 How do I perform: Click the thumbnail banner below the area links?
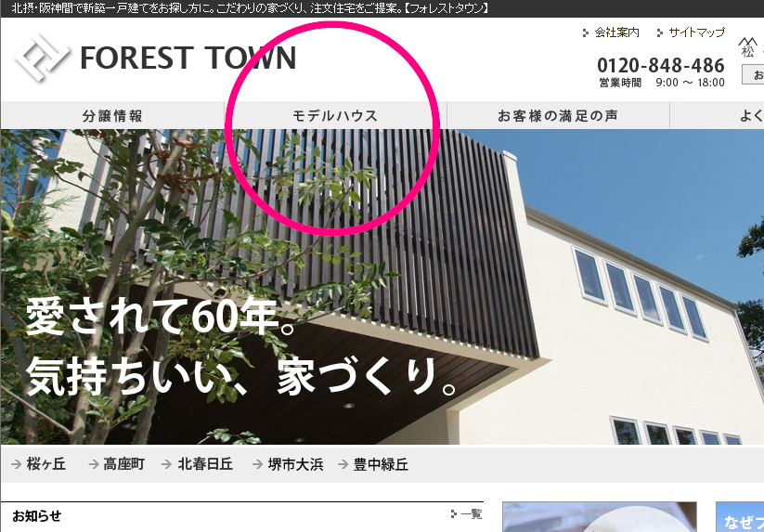coord(600,517)
